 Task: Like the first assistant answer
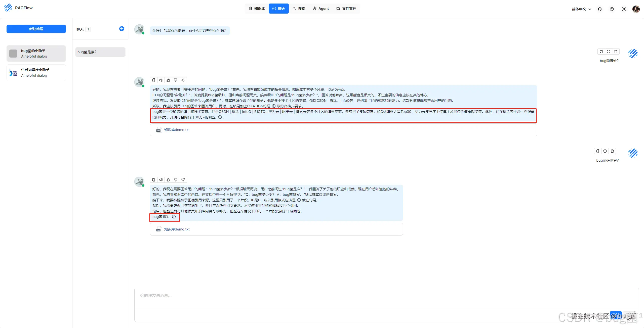[168, 80]
